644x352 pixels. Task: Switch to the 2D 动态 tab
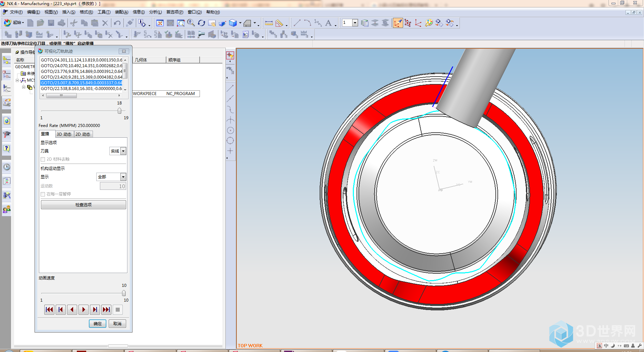pyautogui.click(x=83, y=134)
